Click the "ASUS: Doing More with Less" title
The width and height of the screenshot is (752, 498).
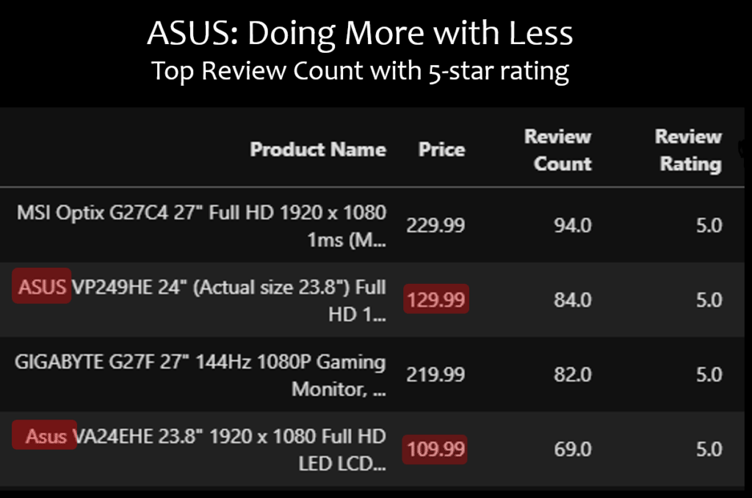pos(360,33)
